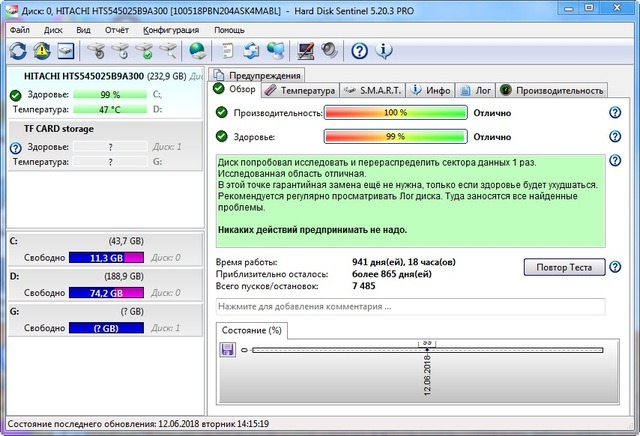Click help icon next to Повтор Теста
Image resolution: width=640 pixels, height=436 pixels.
tap(615, 266)
